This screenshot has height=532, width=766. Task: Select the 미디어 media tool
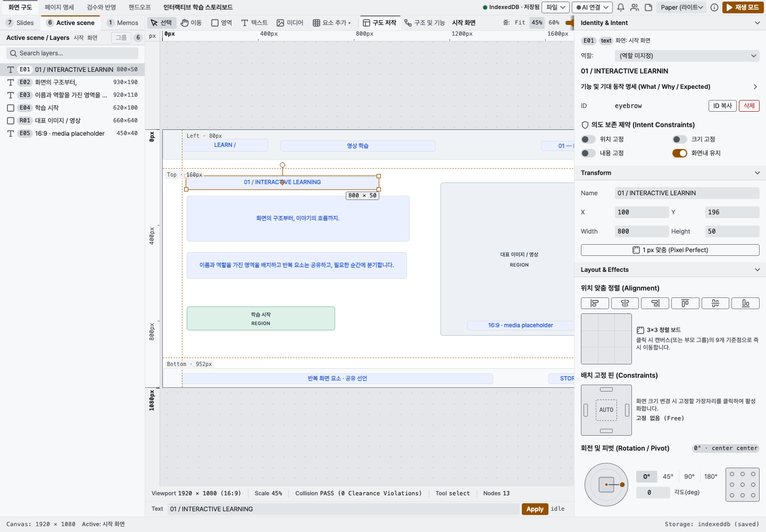[290, 23]
